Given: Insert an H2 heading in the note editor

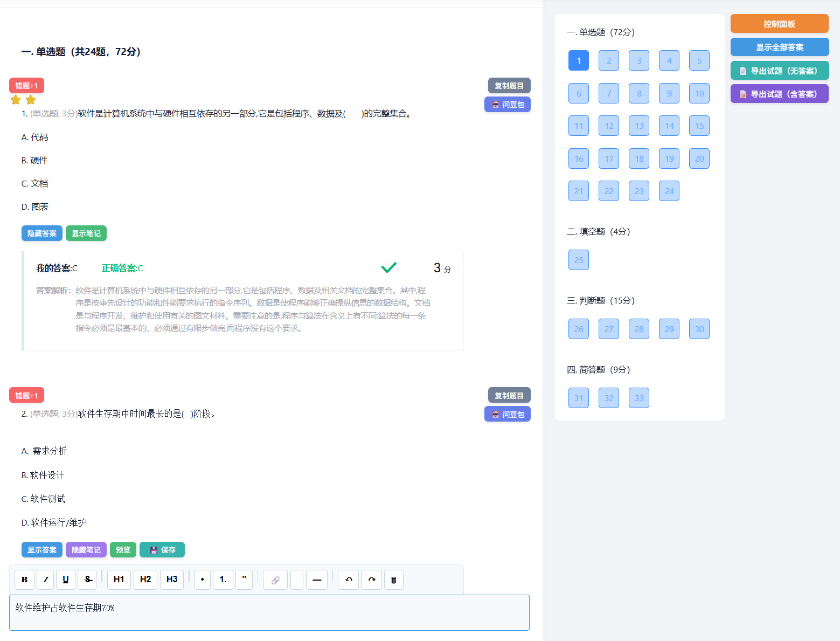Looking at the screenshot, I should click(x=145, y=580).
